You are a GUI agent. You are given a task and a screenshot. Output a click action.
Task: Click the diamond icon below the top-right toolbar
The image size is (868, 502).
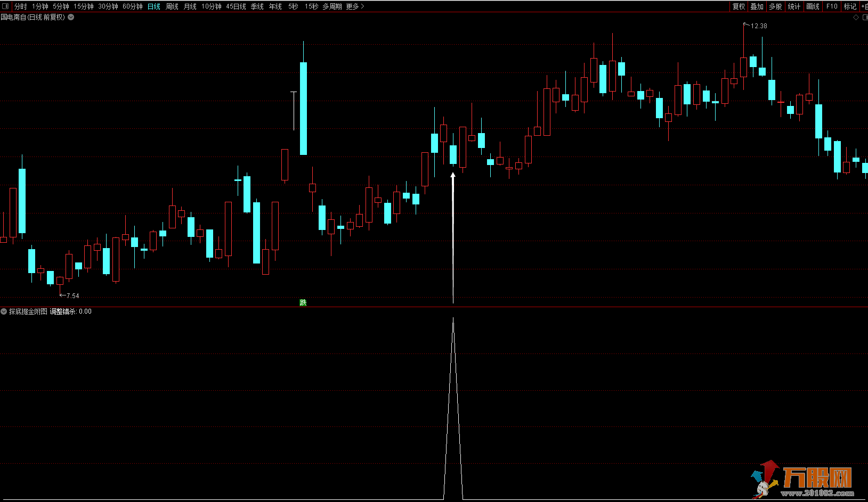[856, 17]
